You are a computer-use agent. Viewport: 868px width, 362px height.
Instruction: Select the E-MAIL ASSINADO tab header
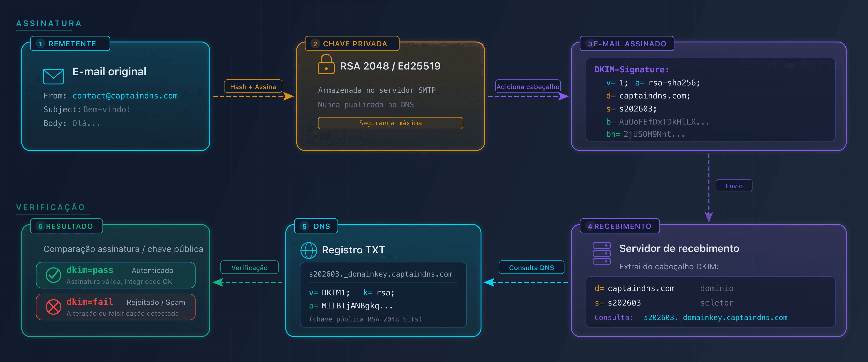tap(627, 43)
